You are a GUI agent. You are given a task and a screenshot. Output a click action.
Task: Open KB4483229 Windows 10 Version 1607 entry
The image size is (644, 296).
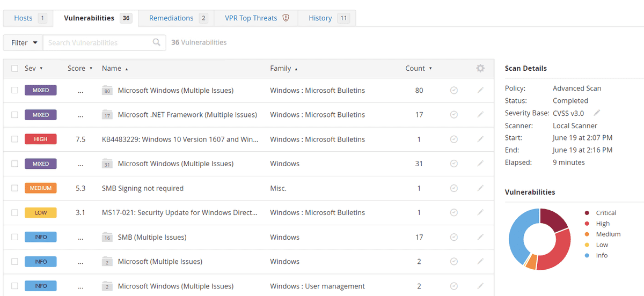click(x=181, y=139)
